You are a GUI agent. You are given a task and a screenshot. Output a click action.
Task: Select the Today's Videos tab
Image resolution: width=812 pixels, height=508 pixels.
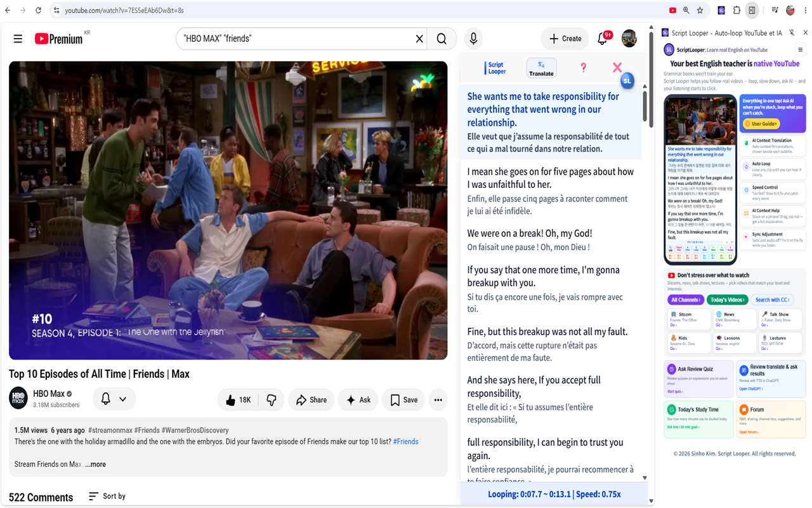(x=728, y=300)
